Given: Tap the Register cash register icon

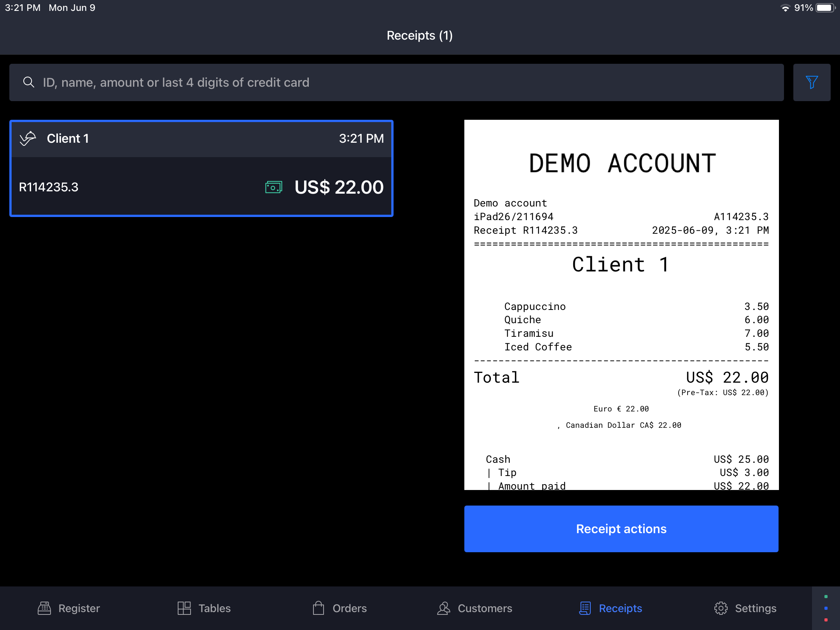Looking at the screenshot, I should click(44, 608).
